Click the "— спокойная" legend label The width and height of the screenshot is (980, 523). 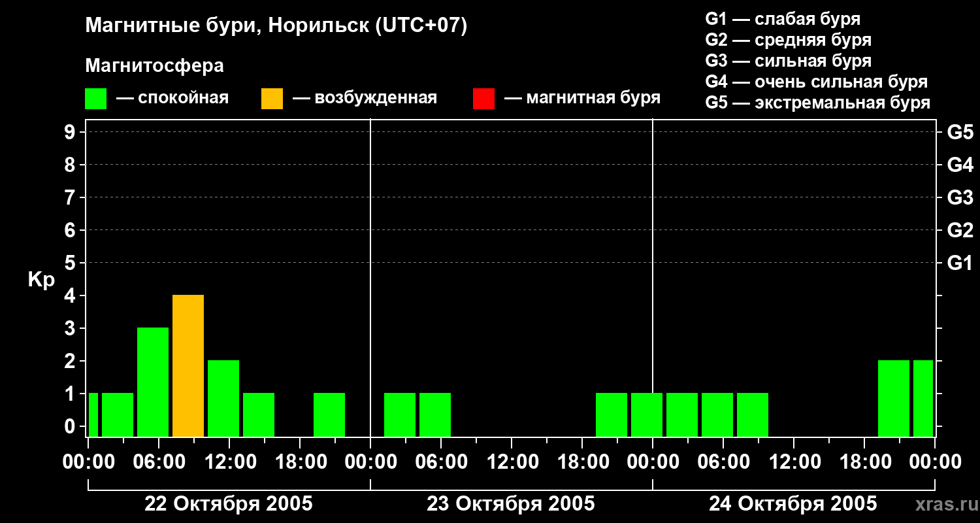pos(172,98)
